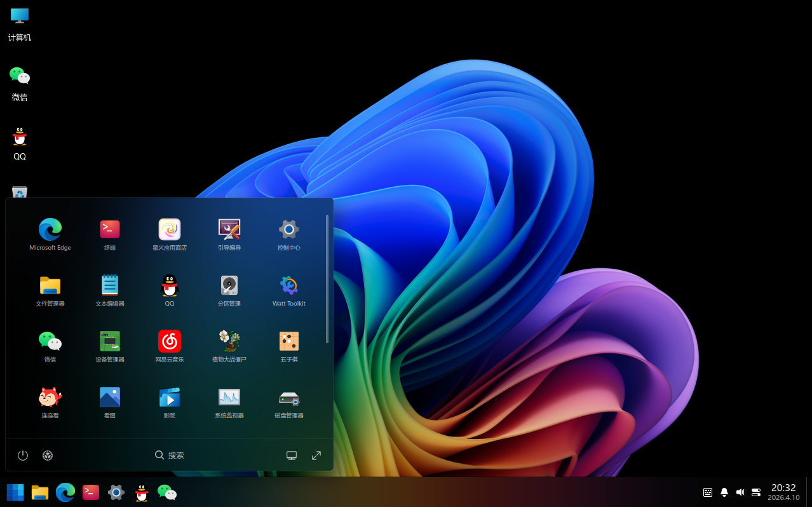Open control center gear in taskbar
812x507 pixels.
point(116,492)
